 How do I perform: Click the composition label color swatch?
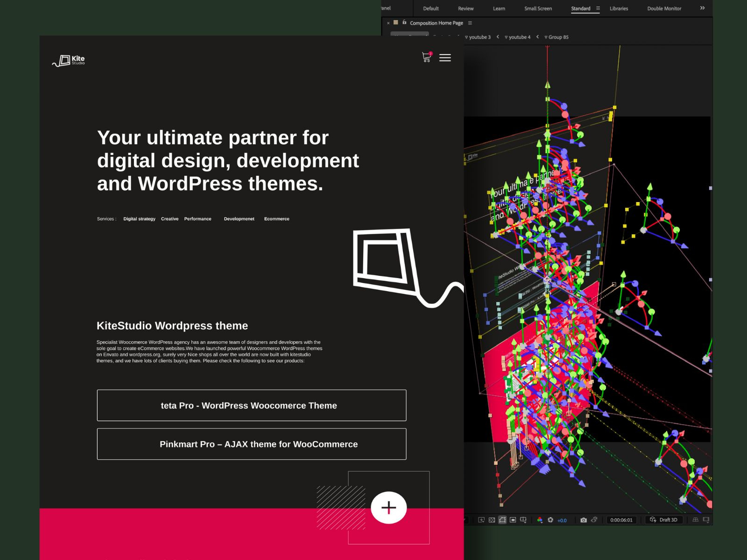click(x=396, y=22)
